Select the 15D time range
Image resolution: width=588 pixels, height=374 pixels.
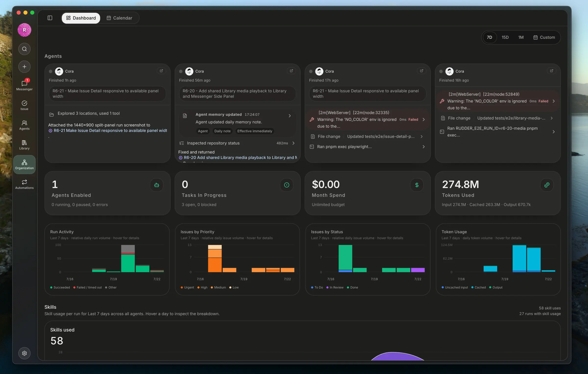505,37
